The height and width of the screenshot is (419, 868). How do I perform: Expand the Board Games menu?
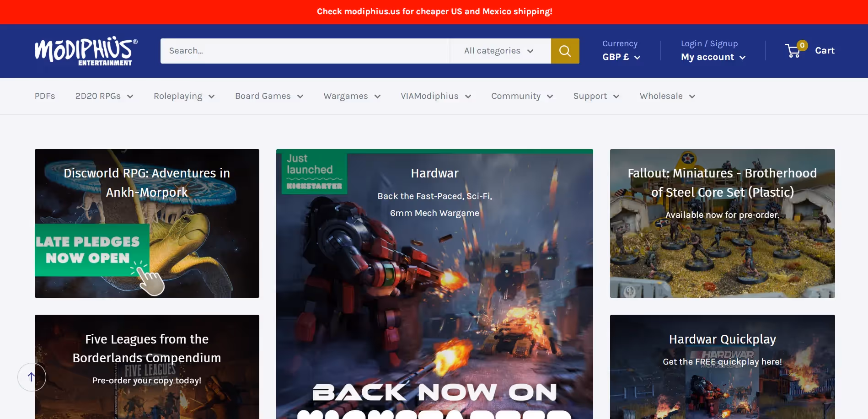pyautogui.click(x=269, y=96)
